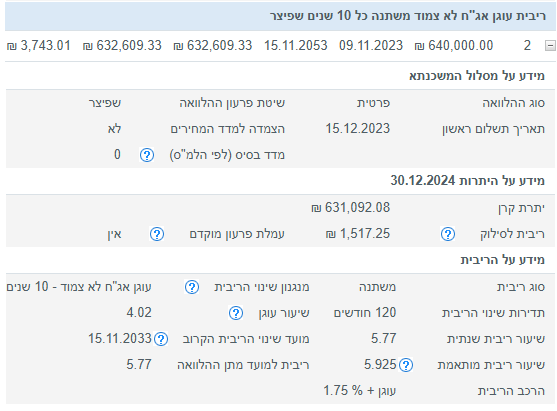Click the adjusted rate value 5.925
This screenshot has width=557, height=411.
click(380, 364)
